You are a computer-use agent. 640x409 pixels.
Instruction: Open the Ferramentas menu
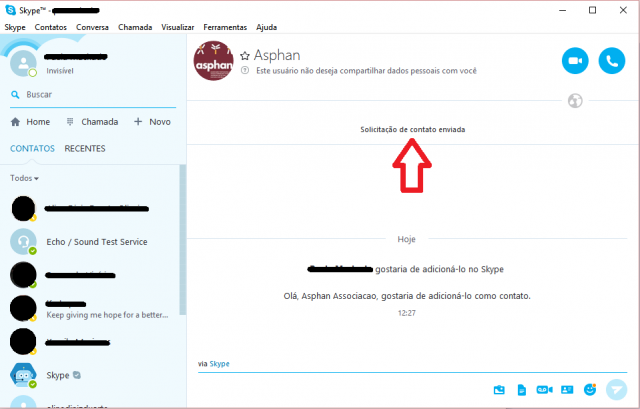tap(225, 27)
